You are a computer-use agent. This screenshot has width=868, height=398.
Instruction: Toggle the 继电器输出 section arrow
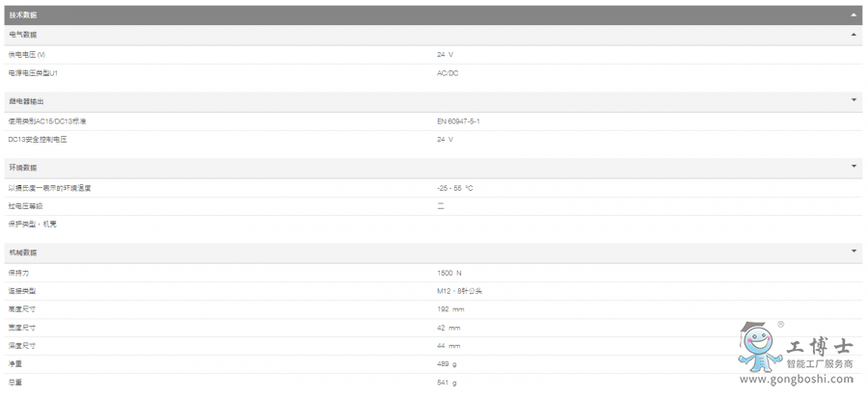point(854,100)
